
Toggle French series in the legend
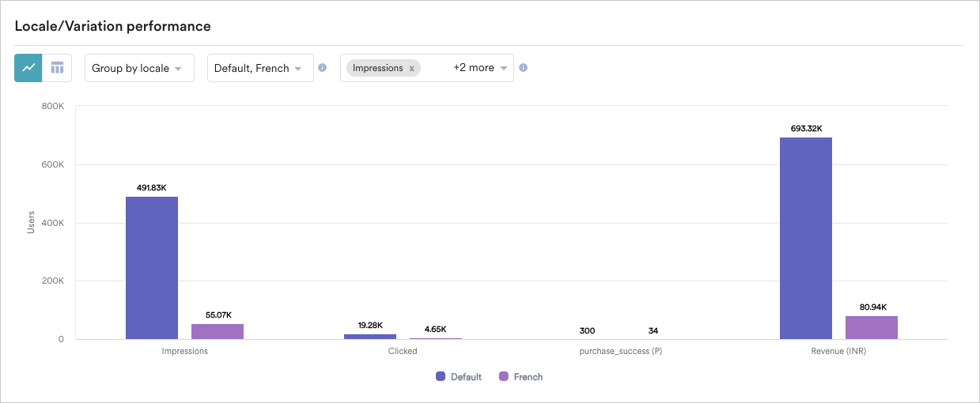(528, 377)
